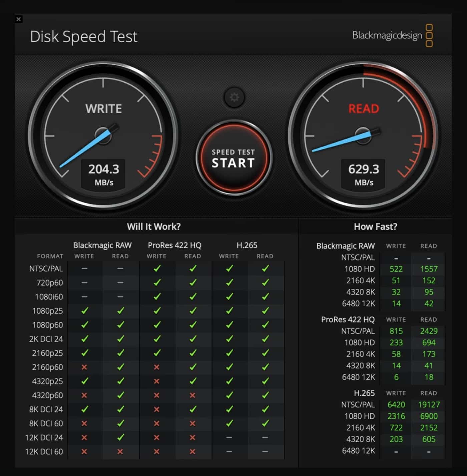This screenshot has height=476, width=467.
Task: Select the Will It Work? heading
Action: point(154,227)
